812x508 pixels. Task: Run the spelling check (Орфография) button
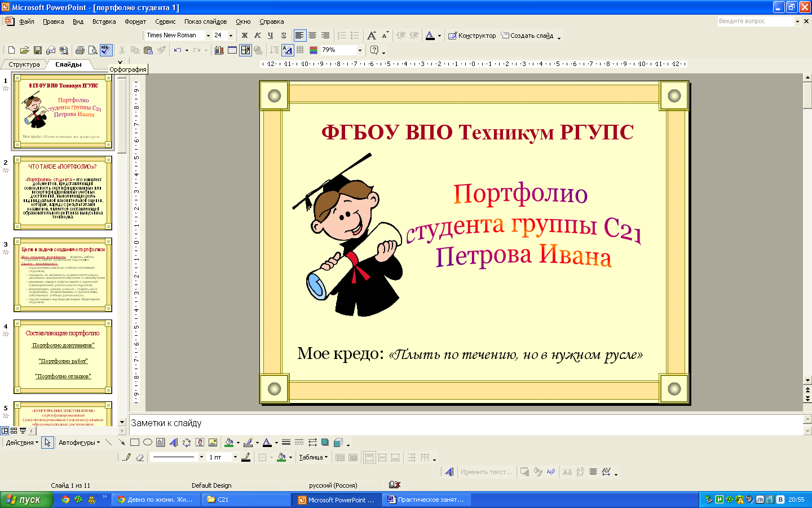(x=106, y=50)
